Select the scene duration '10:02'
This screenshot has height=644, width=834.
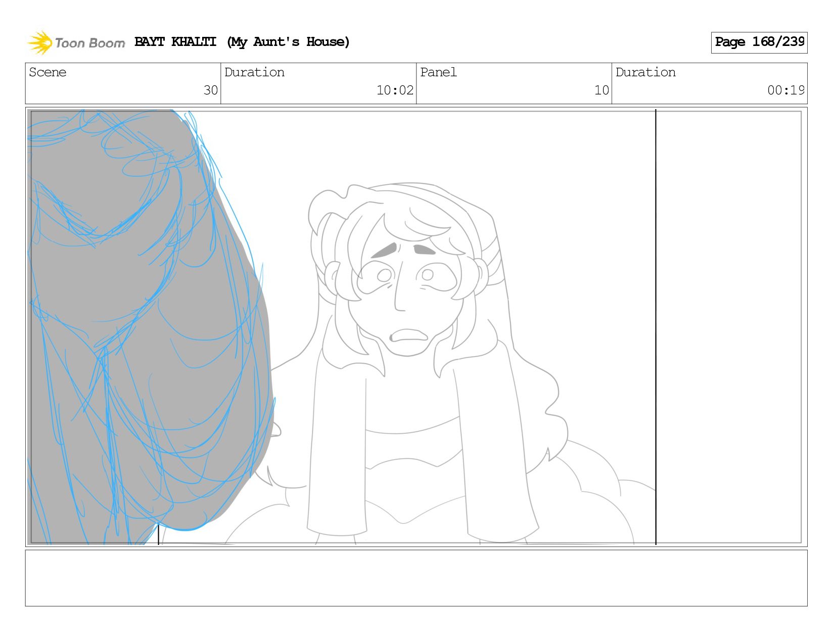(x=395, y=90)
